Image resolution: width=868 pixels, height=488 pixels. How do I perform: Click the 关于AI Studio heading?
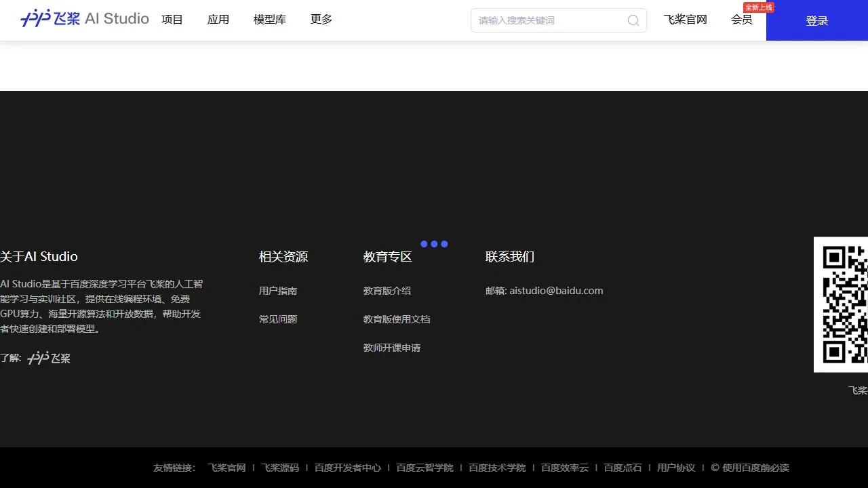(x=39, y=256)
